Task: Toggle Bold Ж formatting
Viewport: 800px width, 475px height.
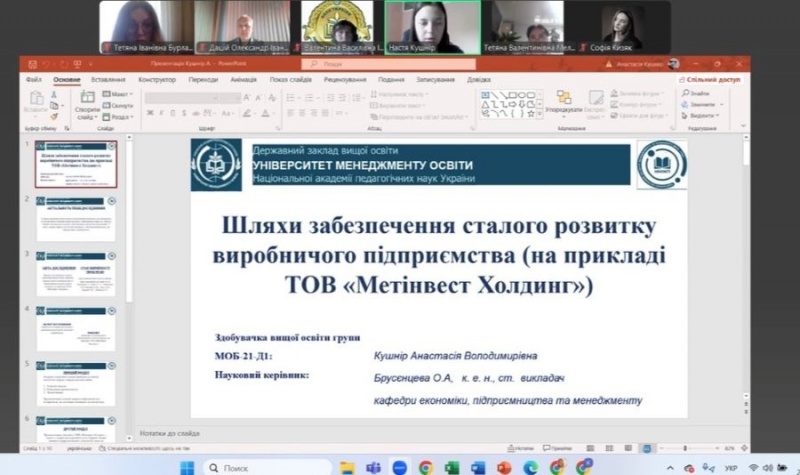Action: [x=150, y=113]
